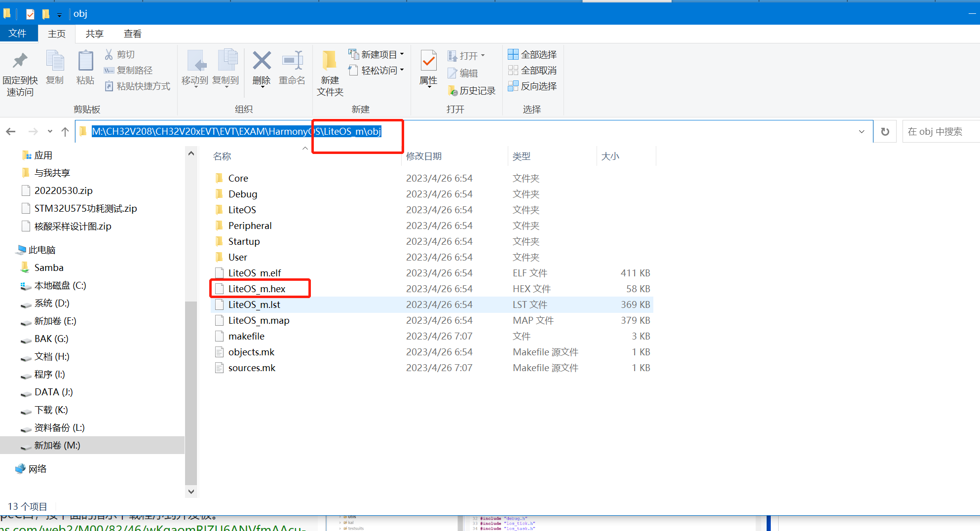
Task: Click the New folder icon
Action: click(x=329, y=61)
